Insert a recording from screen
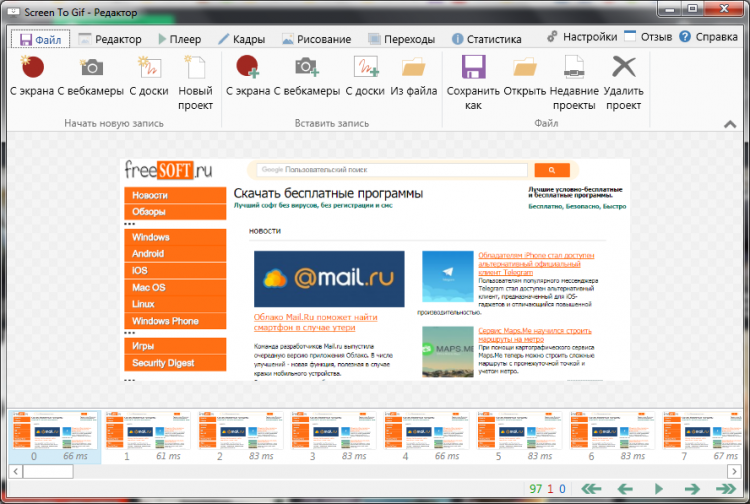Image resolution: width=750 pixels, height=504 pixels. (x=248, y=76)
